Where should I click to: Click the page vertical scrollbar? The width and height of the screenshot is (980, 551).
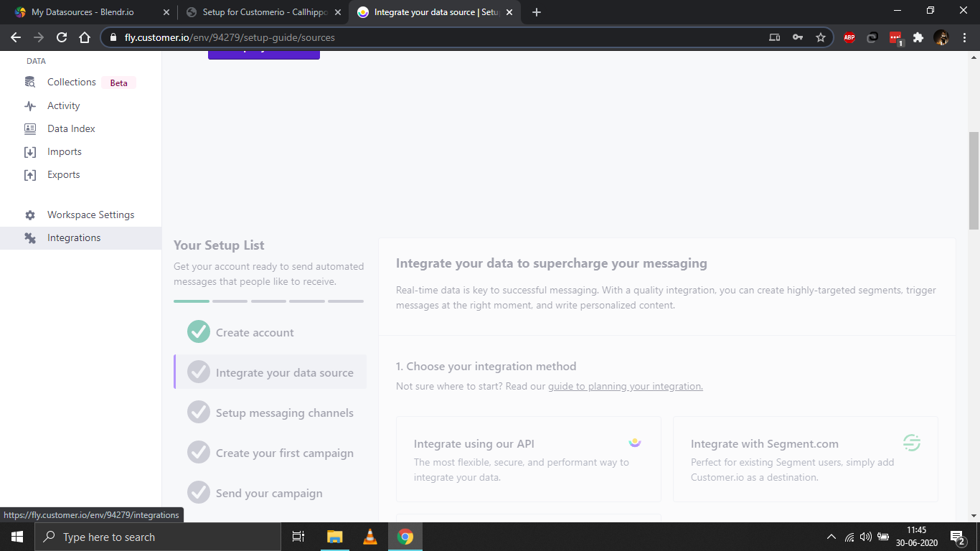(974, 181)
